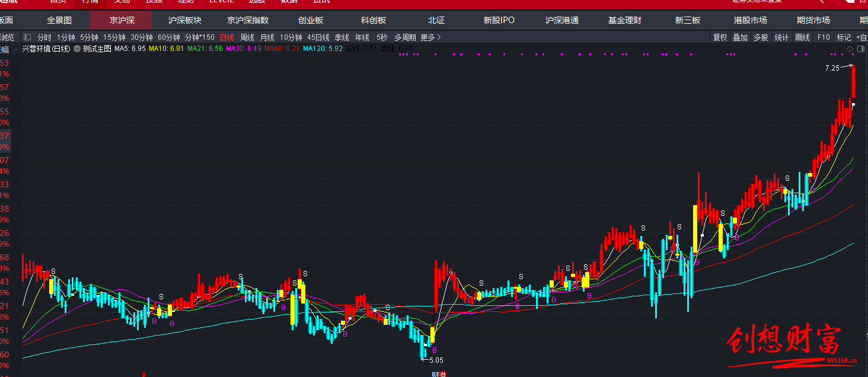
Task: Expand the 更多 period options
Action: click(431, 37)
